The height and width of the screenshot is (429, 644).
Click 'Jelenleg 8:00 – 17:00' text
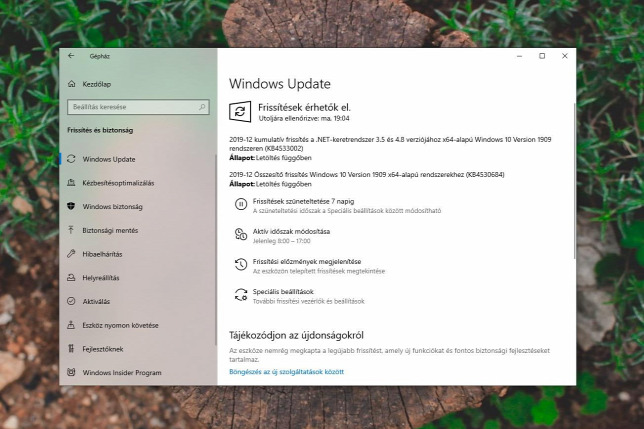coord(281,241)
